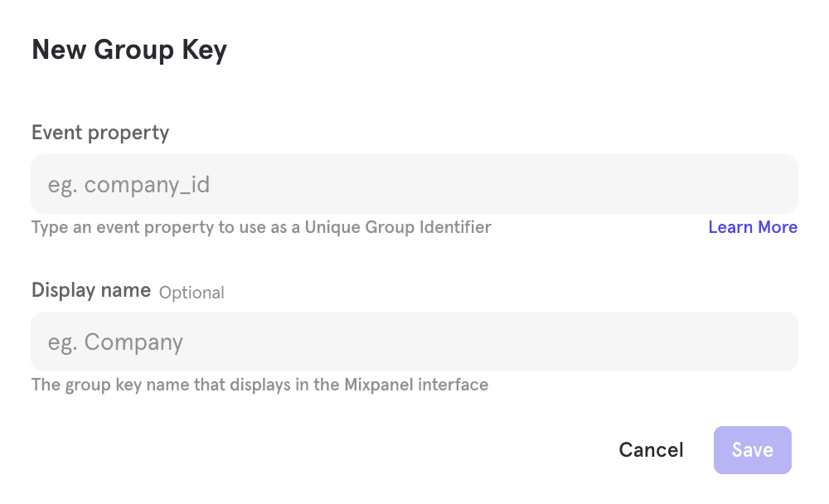Click the Display name field label
Screen dimensions: 829x504
coord(91,290)
